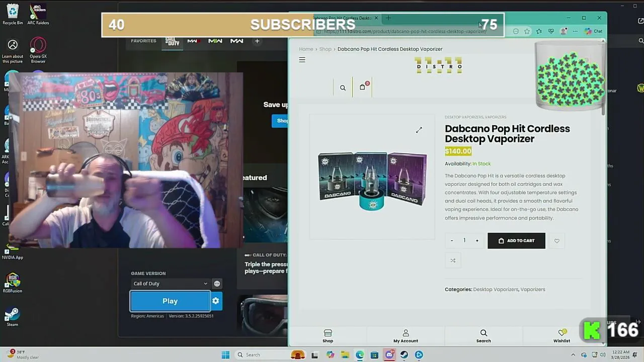Click the compare shuffle icon under quantity
Viewport: 644px width, 362px height.
[x=453, y=260]
